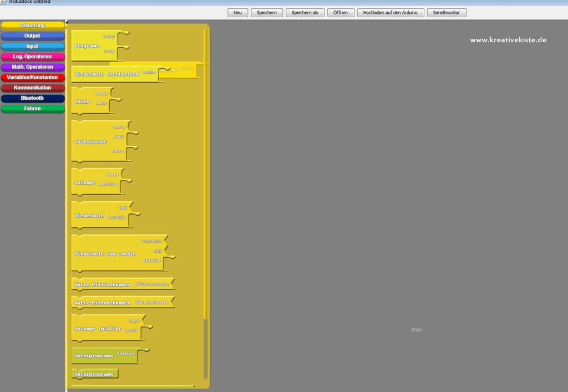Click Hochladen auf den Arduino
568x392 pixels.
click(390, 13)
